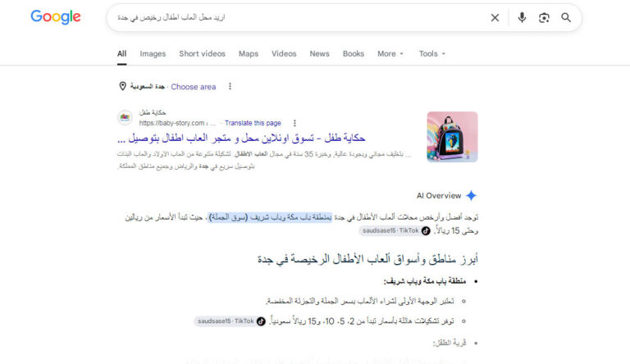Open the saudsase15 TikTok chip in the prices bullet

[230, 321]
